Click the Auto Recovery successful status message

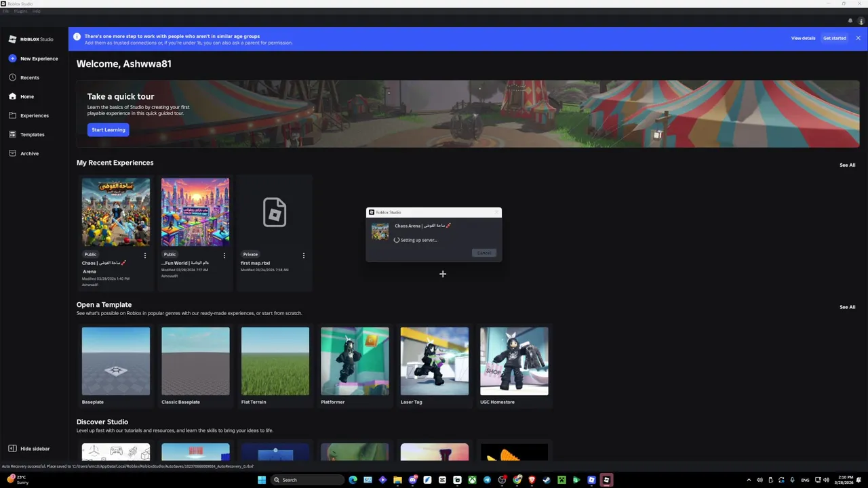(127, 466)
